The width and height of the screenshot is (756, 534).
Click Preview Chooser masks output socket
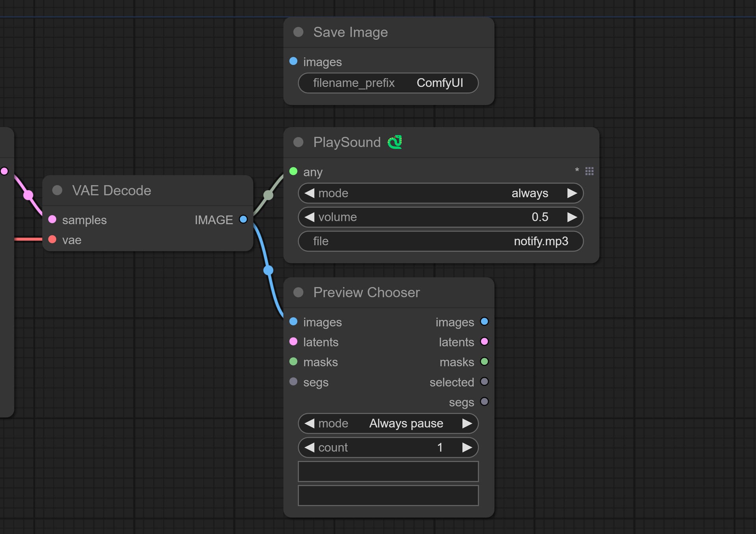[484, 361]
